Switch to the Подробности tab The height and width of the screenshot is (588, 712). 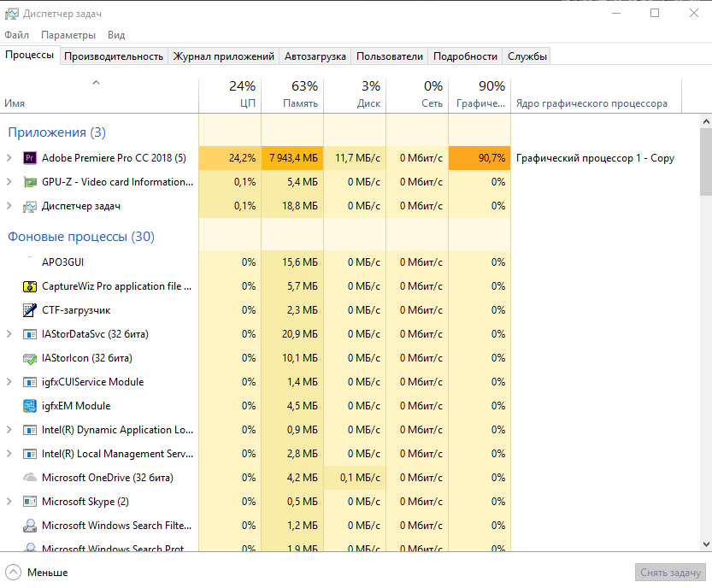coord(465,56)
